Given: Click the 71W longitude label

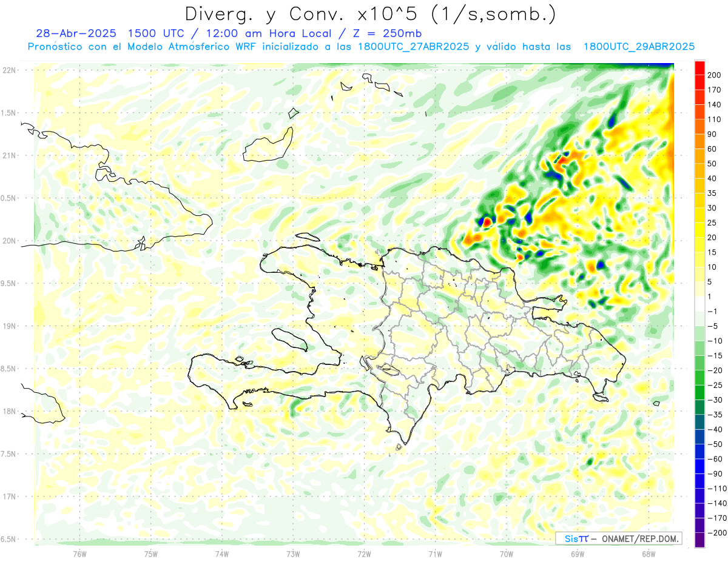Looking at the screenshot, I should [x=435, y=553].
